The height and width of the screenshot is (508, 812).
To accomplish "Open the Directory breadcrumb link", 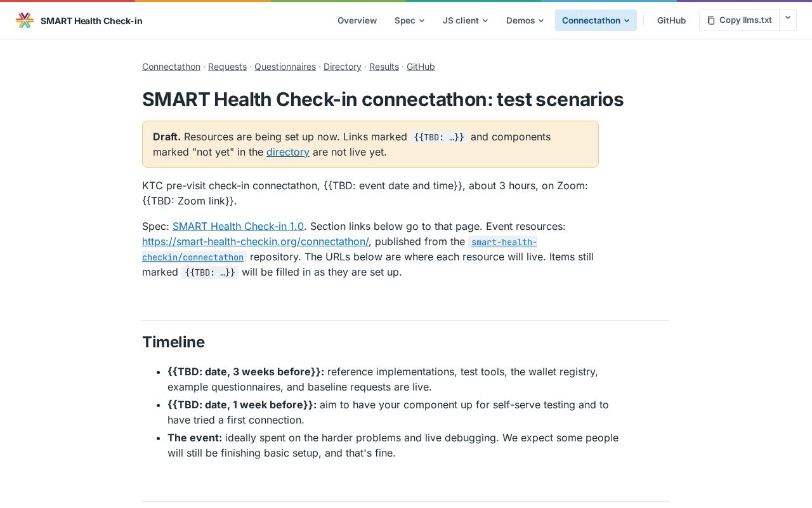I will [x=343, y=67].
